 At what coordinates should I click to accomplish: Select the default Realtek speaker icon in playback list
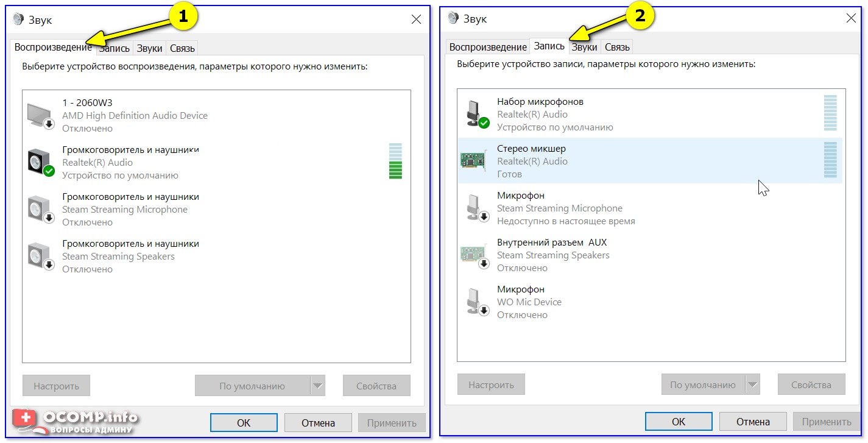(x=41, y=163)
